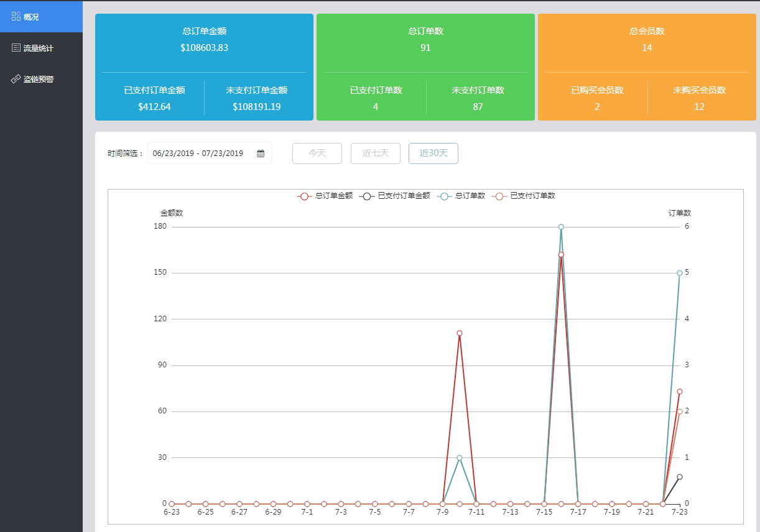The image size is (760, 532).
Task: Toggle 已支付订单金额 legend series
Action: point(394,196)
